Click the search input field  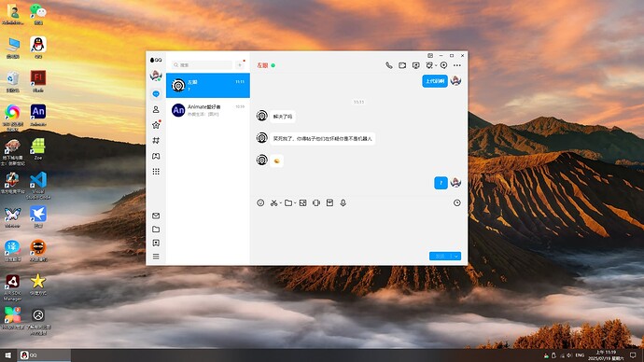coord(203,65)
